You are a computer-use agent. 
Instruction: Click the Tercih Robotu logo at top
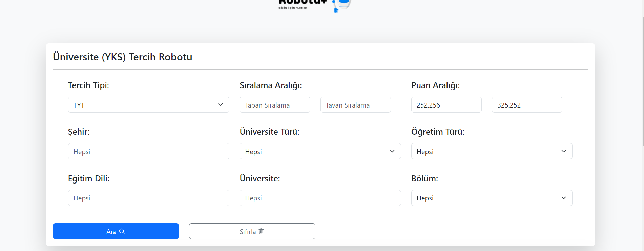314,6
